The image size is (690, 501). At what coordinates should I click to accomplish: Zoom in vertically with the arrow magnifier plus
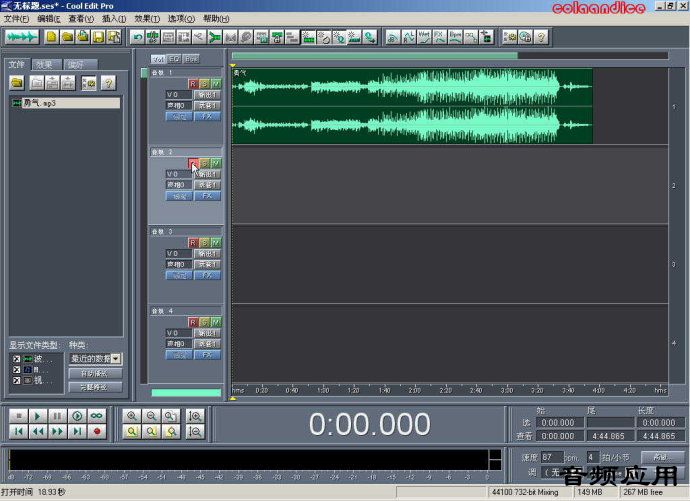[195, 416]
